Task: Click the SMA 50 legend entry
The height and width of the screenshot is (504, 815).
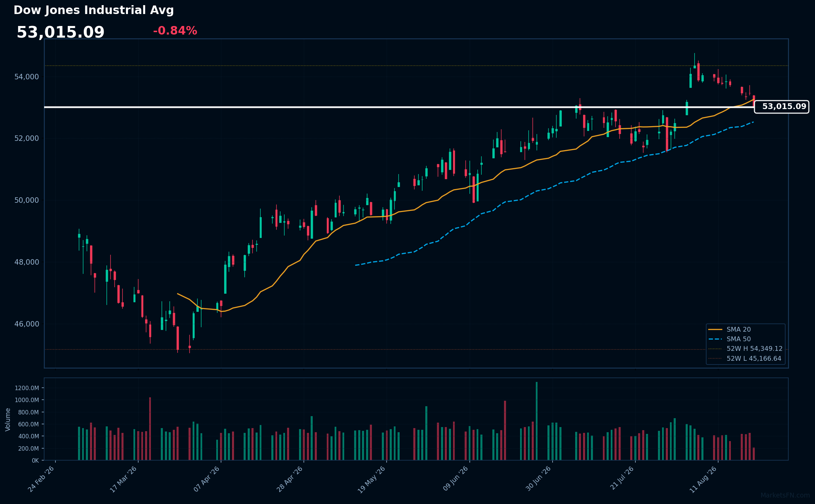Action: click(x=729, y=339)
